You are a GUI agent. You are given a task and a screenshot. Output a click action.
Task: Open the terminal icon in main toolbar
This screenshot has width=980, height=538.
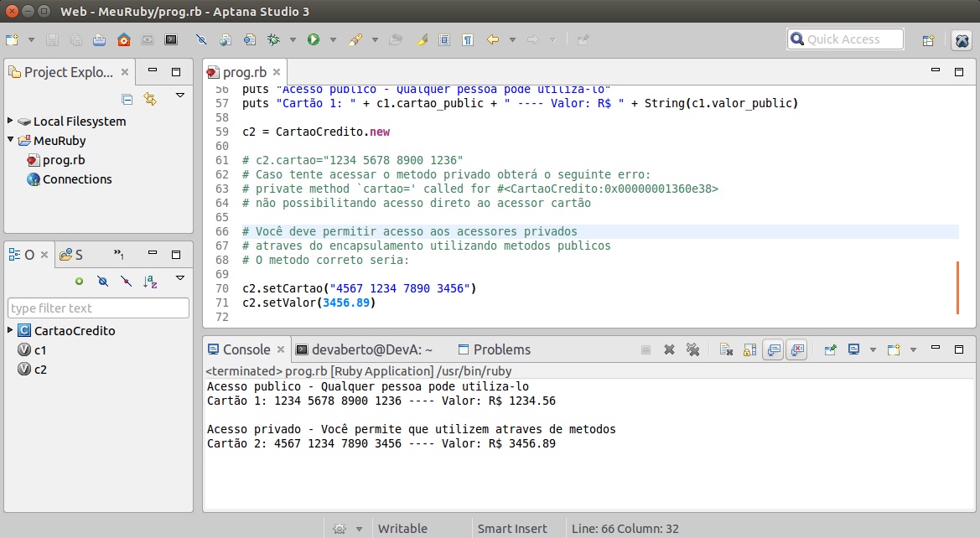[171, 39]
